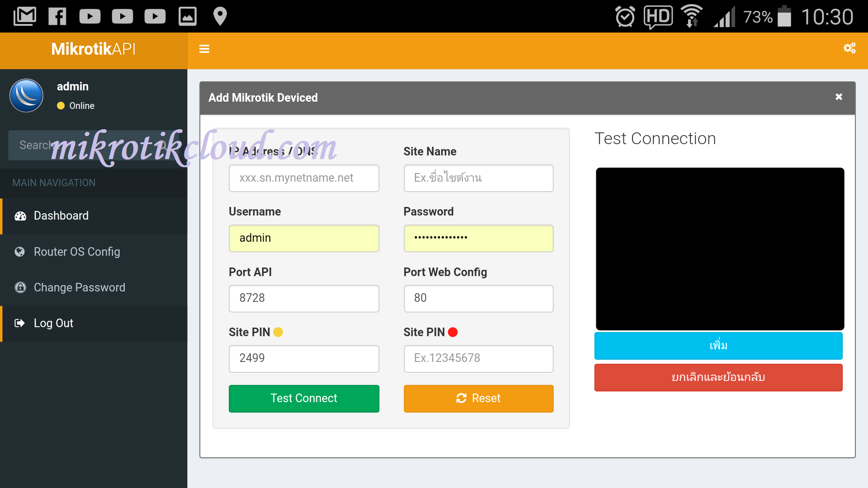Open the Dashboard menu item
868x488 pixels.
[94, 216]
